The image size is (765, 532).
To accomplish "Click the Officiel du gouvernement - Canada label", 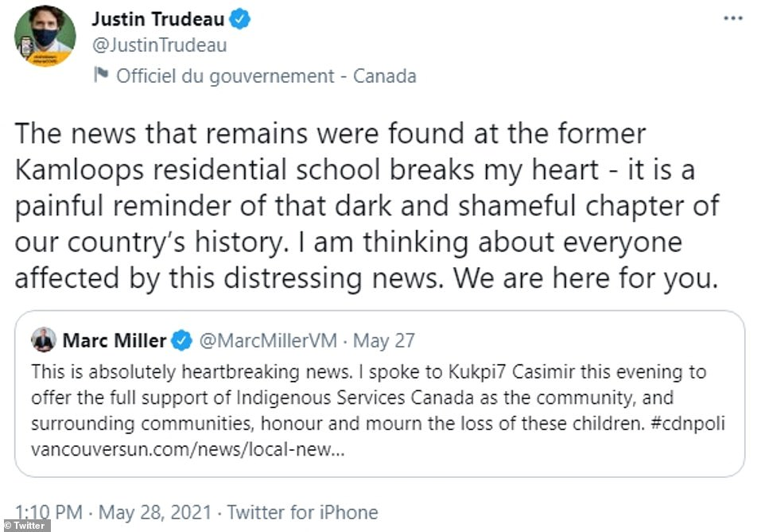I will [x=266, y=76].
